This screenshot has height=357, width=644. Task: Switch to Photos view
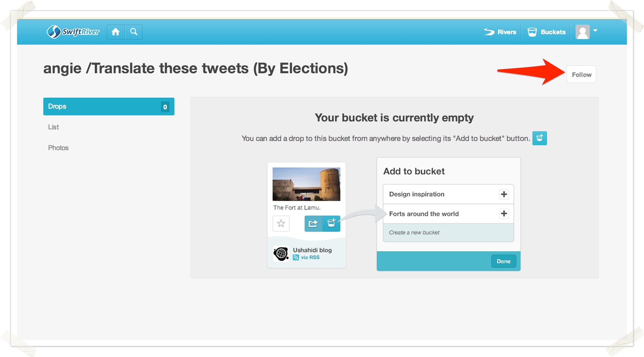click(x=58, y=148)
